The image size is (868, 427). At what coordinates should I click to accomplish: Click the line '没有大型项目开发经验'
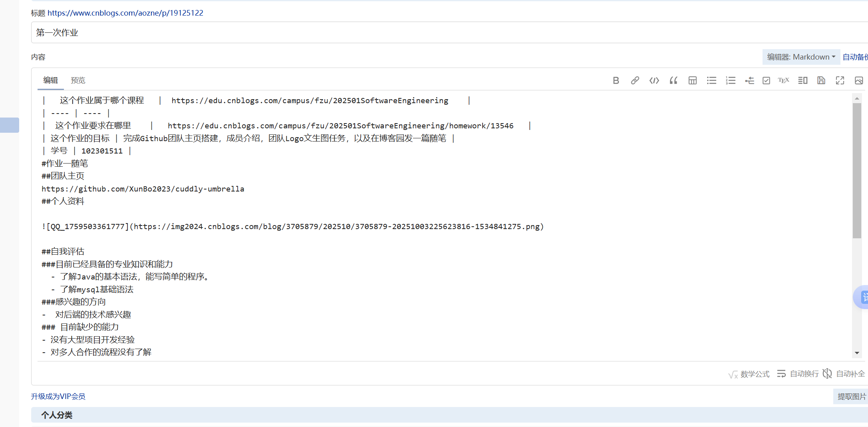click(x=88, y=340)
